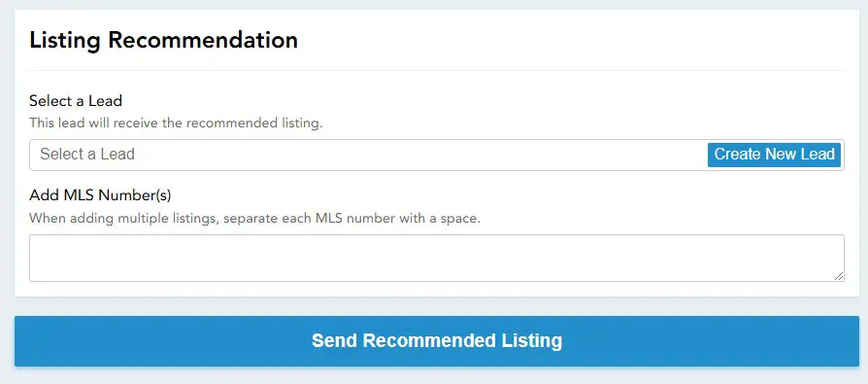Click the "Select a Lead" field label
The width and height of the screenshot is (868, 384).
76,101
